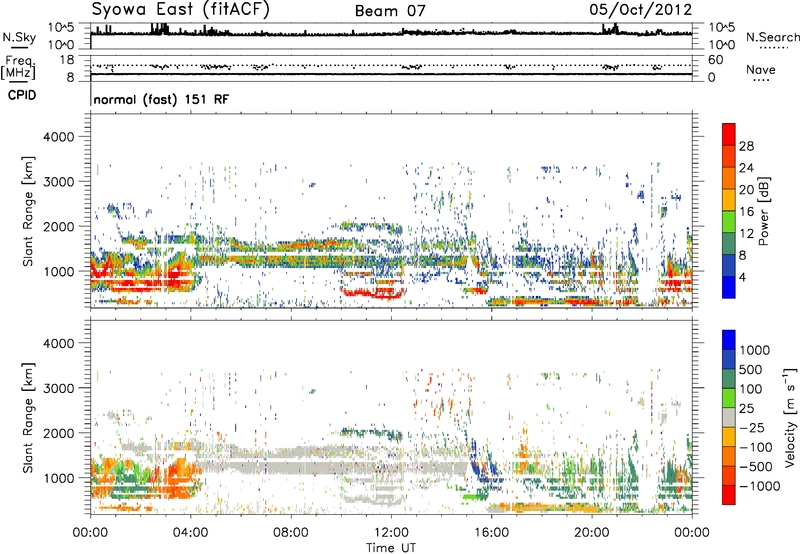
Task: Select the "N.Sky" legend label
Action: [x=19, y=38]
